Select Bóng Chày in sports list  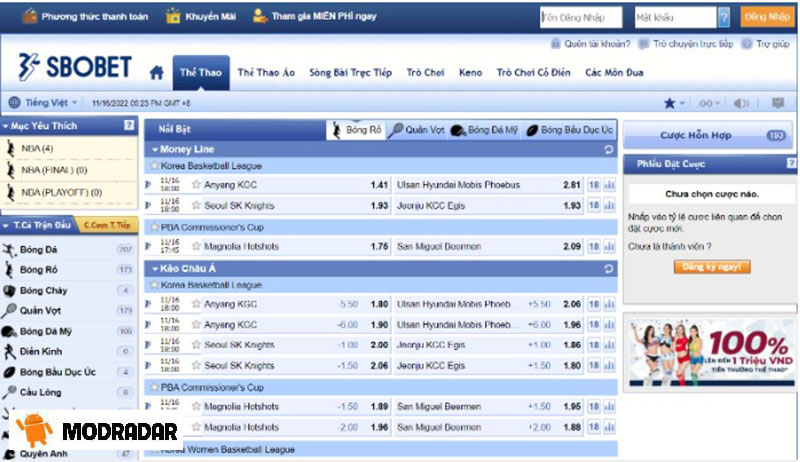(x=68, y=290)
